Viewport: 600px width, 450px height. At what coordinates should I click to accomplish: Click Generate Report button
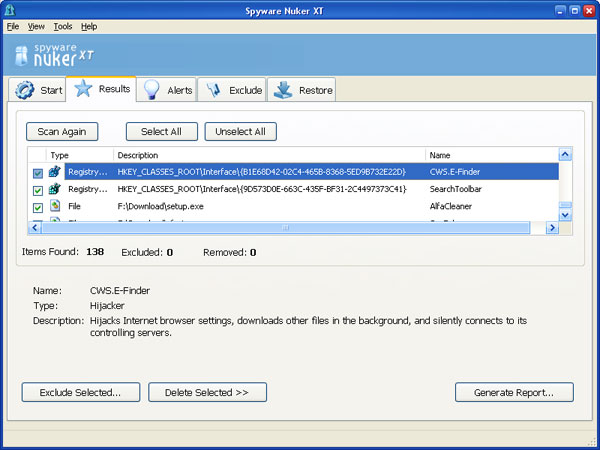coord(514,392)
